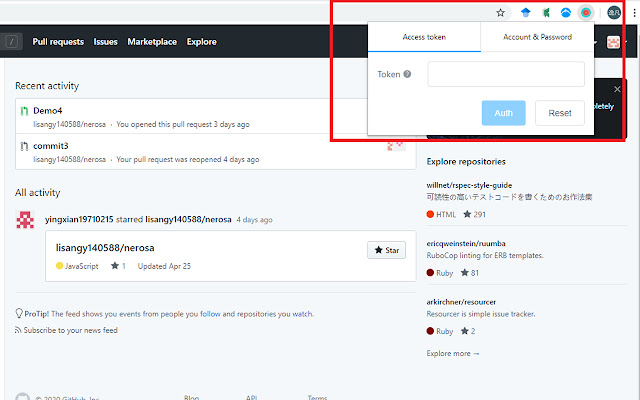Star the lisangy140588/nerosa repository

386,250
